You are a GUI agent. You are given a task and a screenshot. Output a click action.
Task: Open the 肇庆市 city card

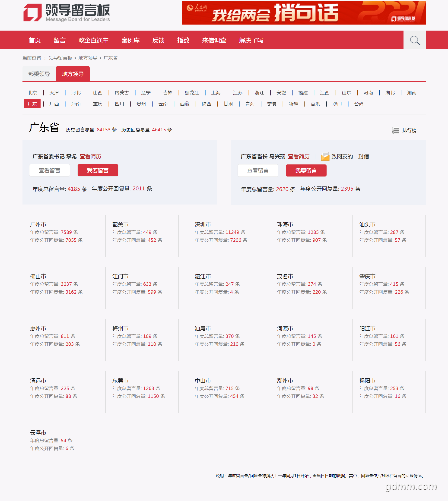pos(389,288)
